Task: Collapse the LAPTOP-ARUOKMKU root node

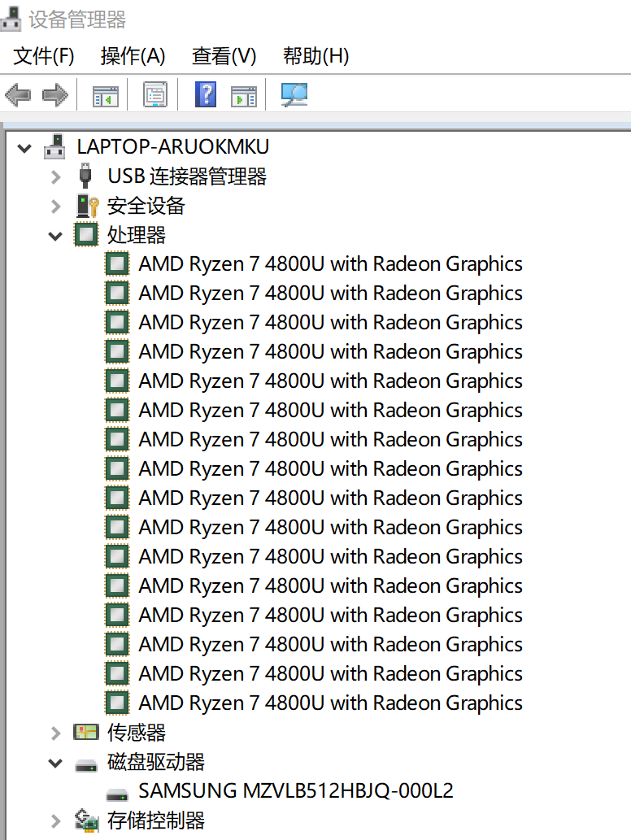Action: [24, 148]
